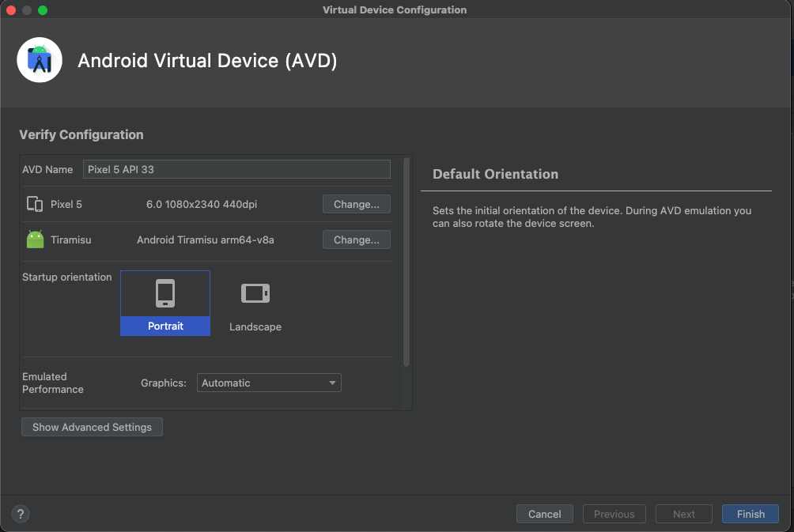Focus the AVD Name text field
The width and height of the screenshot is (794, 532).
pyautogui.click(x=236, y=169)
